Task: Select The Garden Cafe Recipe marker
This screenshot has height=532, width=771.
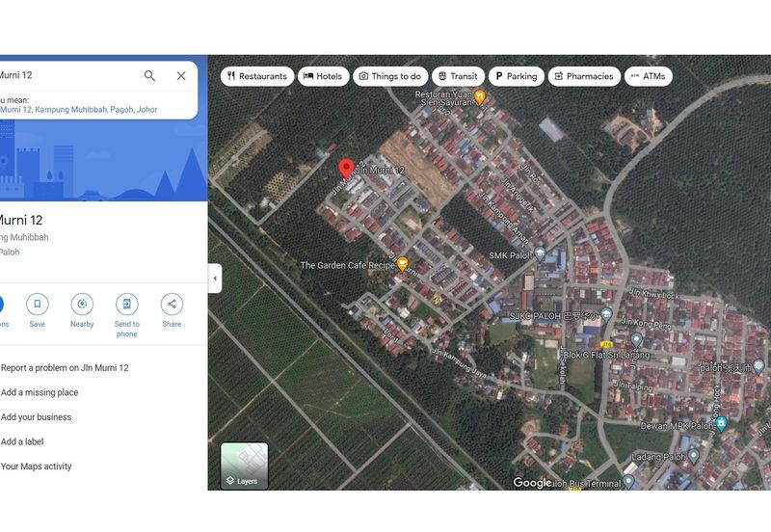Action: tap(403, 264)
